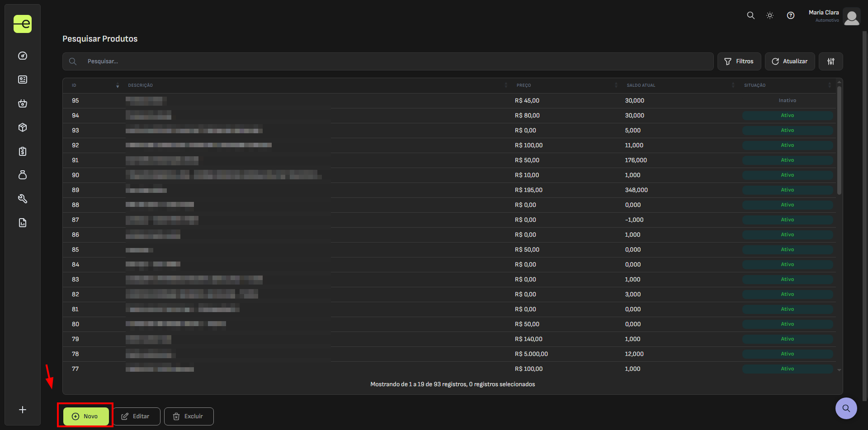Open the dashboard gauge icon in sidebar
Image resolution: width=868 pixels, height=430 pixels.
23,56
